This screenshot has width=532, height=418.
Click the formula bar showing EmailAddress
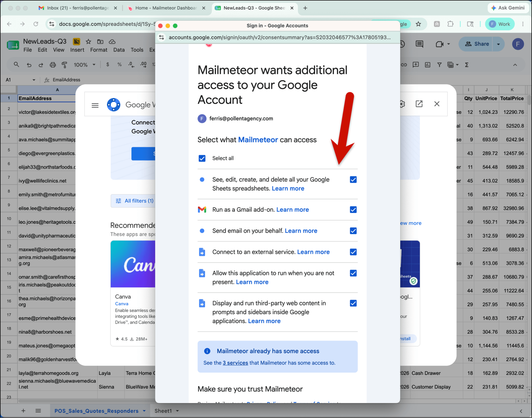[104, 80]
